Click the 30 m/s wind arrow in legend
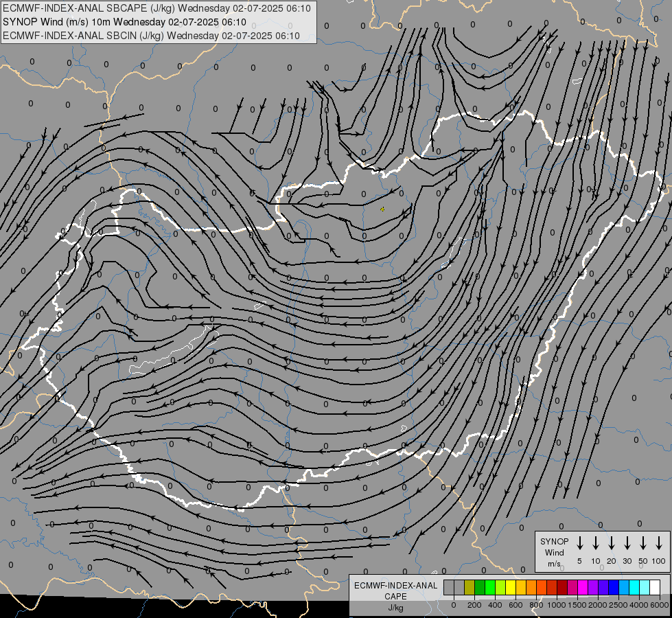This screenshot has width=672, height=618. 627,543
